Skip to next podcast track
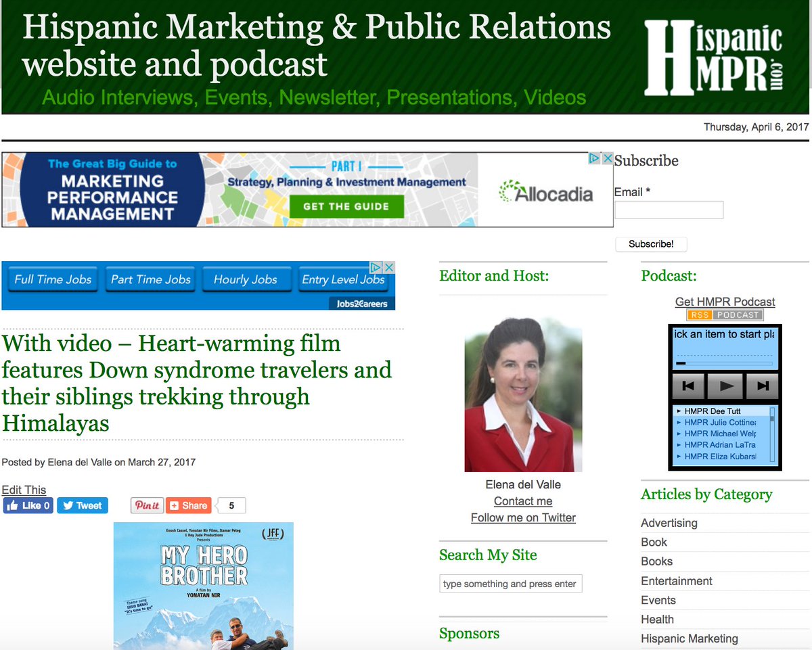Screen dimensions: 812x650 click(763, 386)
